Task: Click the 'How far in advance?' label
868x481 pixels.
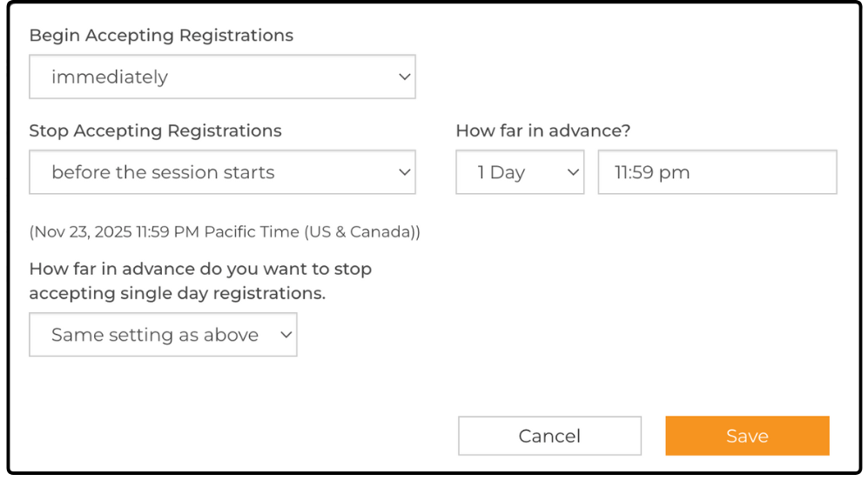Action: (542, 130)
